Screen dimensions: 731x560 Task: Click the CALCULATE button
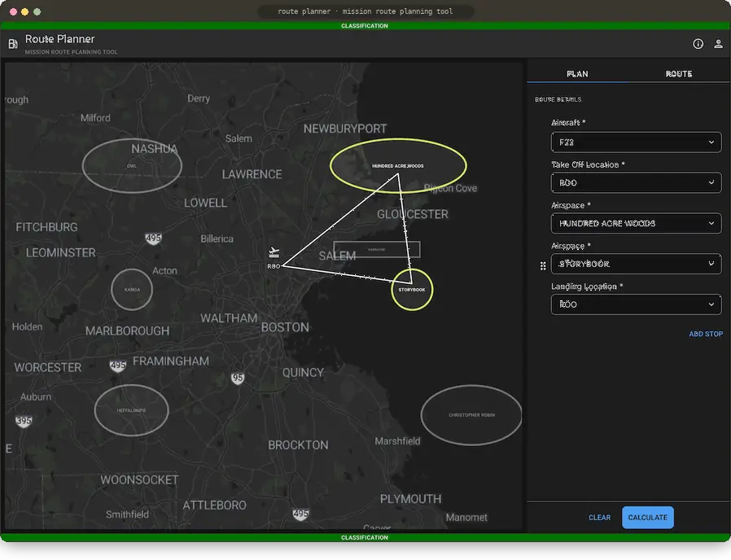[647, 518]
